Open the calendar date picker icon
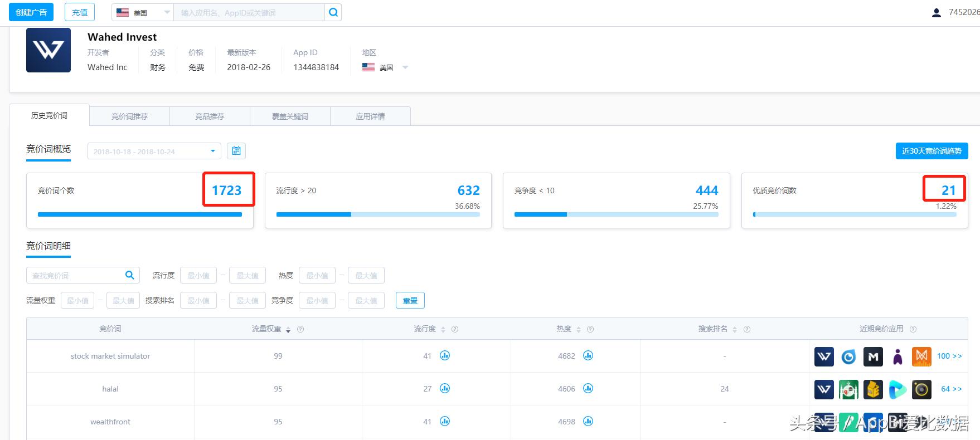The width and height of the screenshot is (980, 440). point(236,151)
